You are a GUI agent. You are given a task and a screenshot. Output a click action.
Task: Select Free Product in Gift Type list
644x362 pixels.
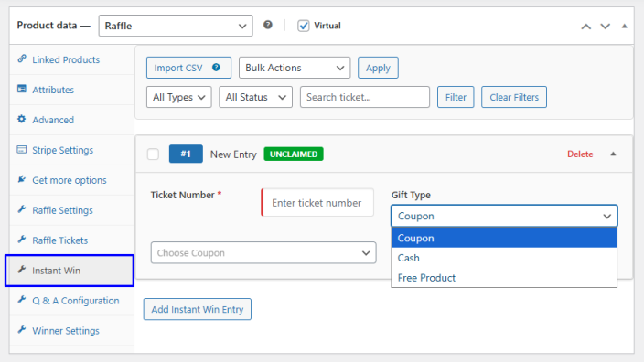pos(504,278)
